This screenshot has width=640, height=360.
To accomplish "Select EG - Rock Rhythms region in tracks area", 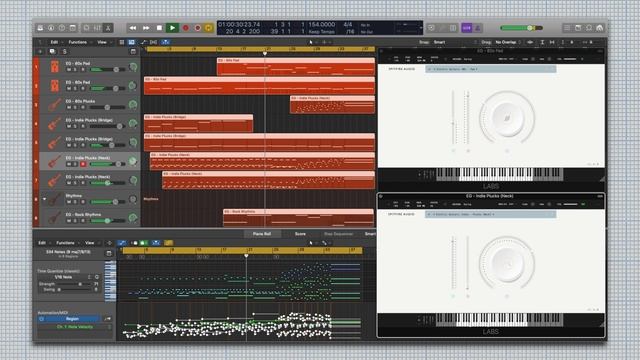I will click(x=298, y=218).
